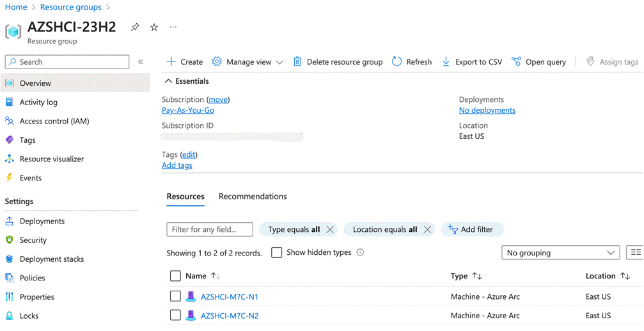This screenshot has width=644, height=331.
Task: Open the No grouping dropdown
Action: 560,253
